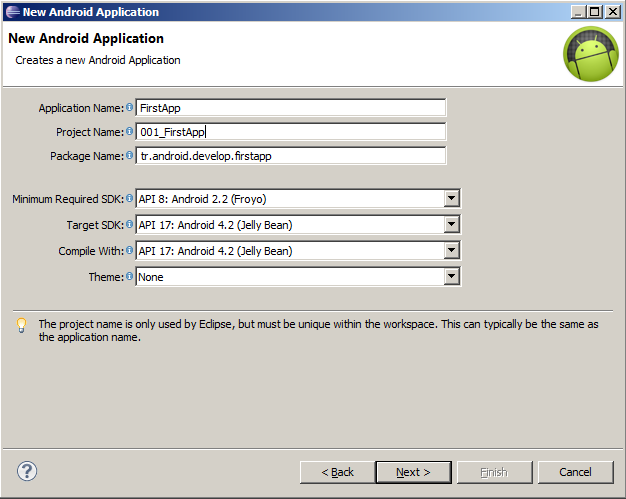Click Target SDK's 'API 17: Android 4.2' value
The height and width of the screenshot is (499, 626).
tap(215, 225)
